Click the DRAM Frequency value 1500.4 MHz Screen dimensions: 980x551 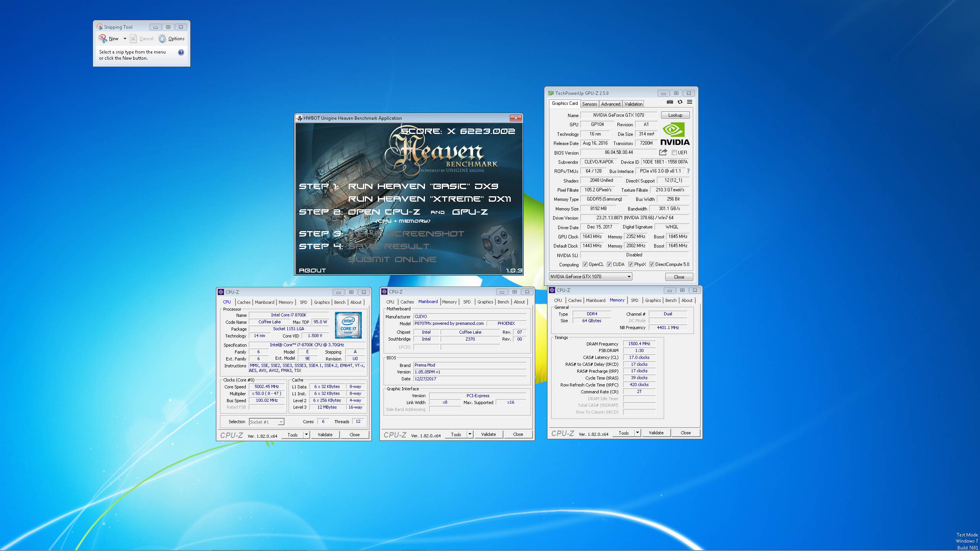click(x=639, y=344)
